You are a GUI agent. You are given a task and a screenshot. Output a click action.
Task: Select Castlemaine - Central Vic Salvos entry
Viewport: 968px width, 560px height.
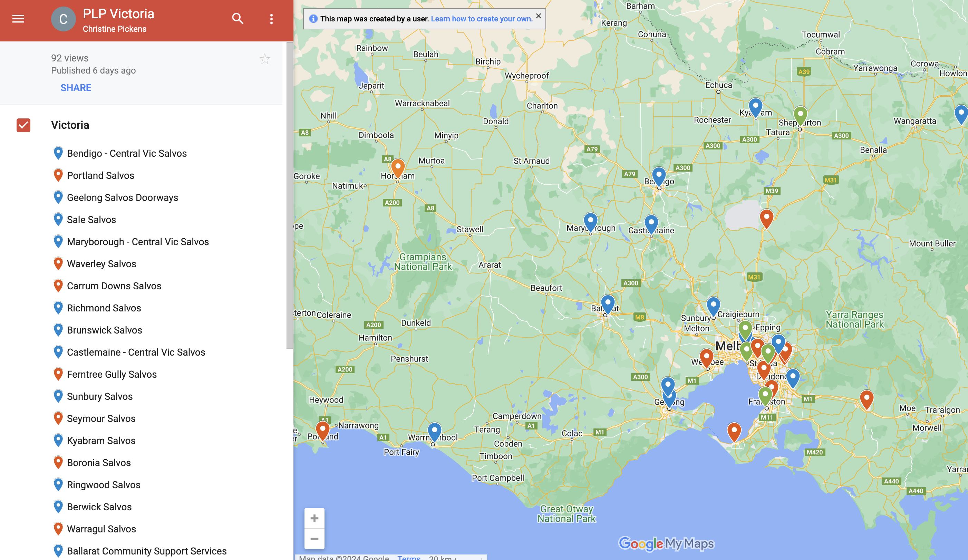coord(136,352)
